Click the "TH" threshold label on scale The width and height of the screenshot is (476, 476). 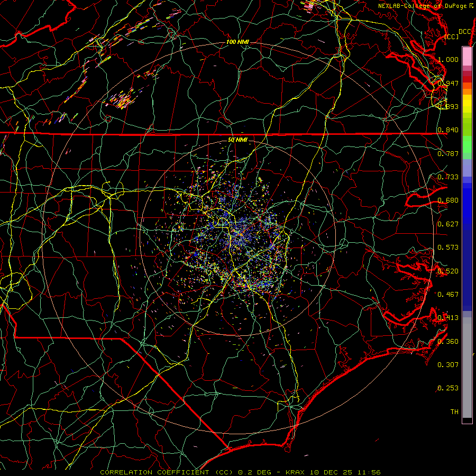click(454, 412)
